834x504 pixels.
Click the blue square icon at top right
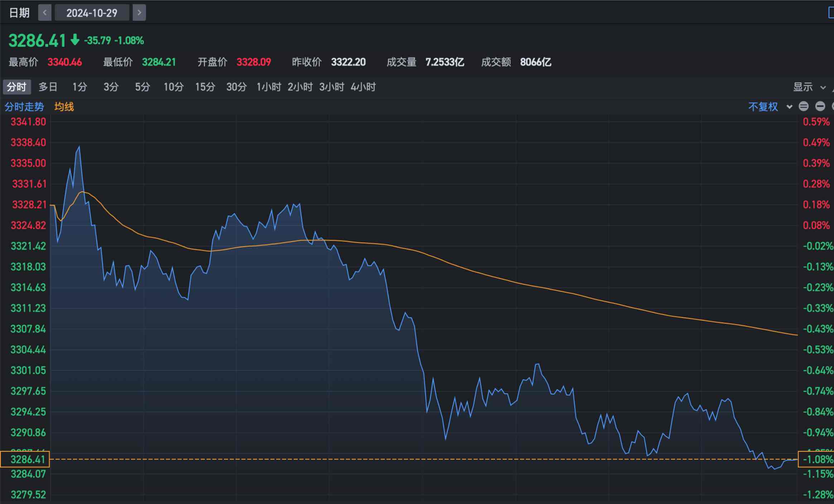coord(831,13)
